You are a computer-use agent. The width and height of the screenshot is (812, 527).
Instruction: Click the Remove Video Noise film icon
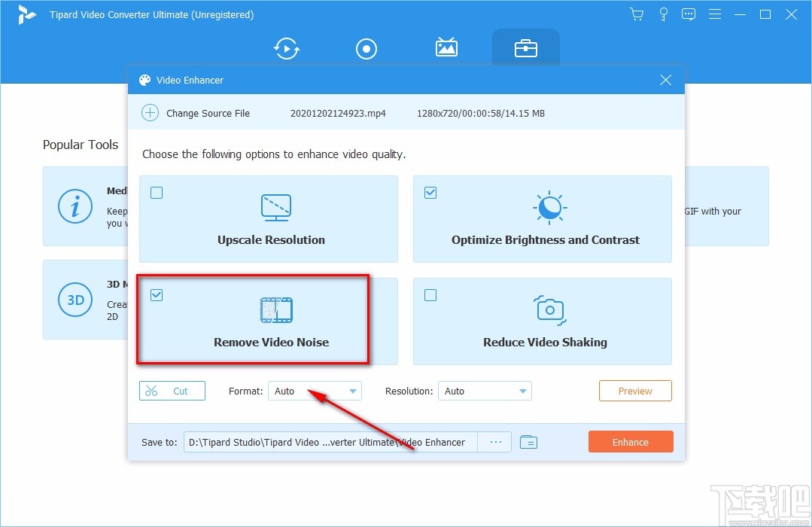pyautogui.click(x=276, y=310)
